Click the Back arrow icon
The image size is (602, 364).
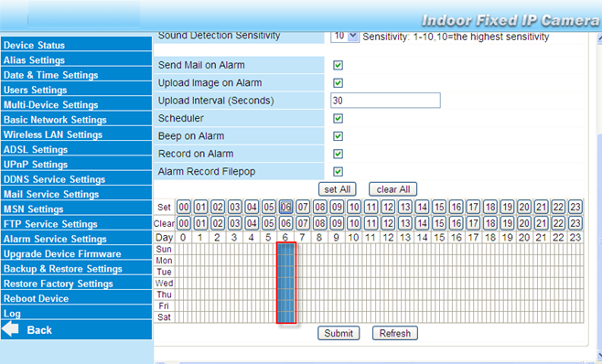pos(10,329)
